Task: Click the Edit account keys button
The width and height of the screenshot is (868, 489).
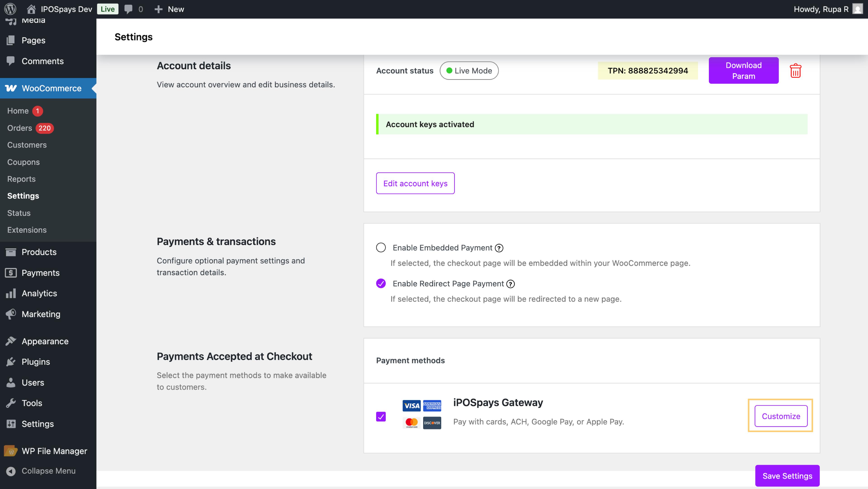Action: click(415, 183)
